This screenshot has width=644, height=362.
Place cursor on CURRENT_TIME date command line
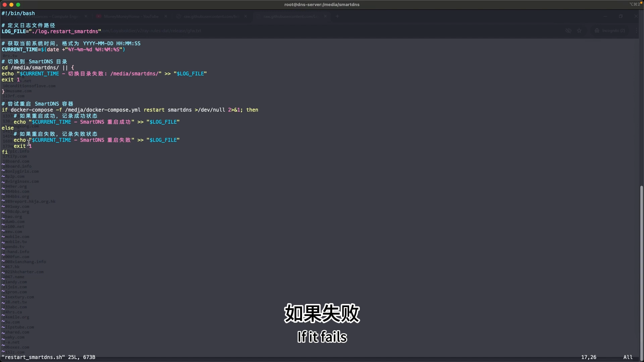[x=63, y=50]
